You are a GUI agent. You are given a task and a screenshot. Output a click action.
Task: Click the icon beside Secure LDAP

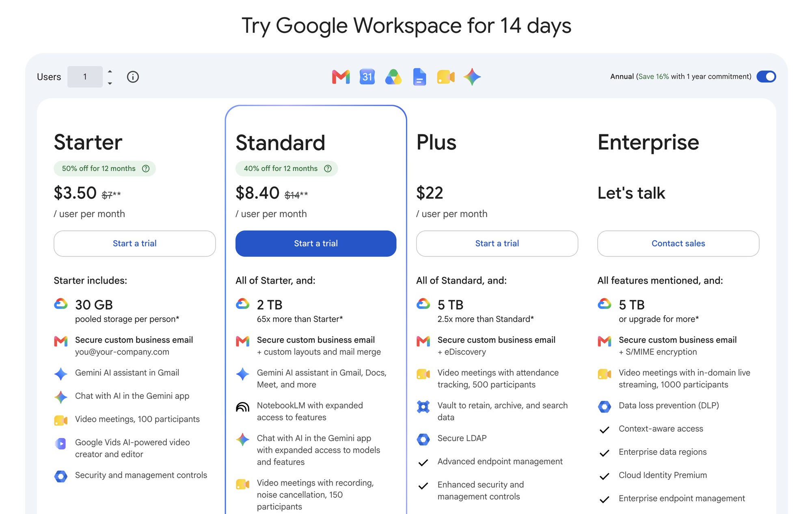(423, 439)
